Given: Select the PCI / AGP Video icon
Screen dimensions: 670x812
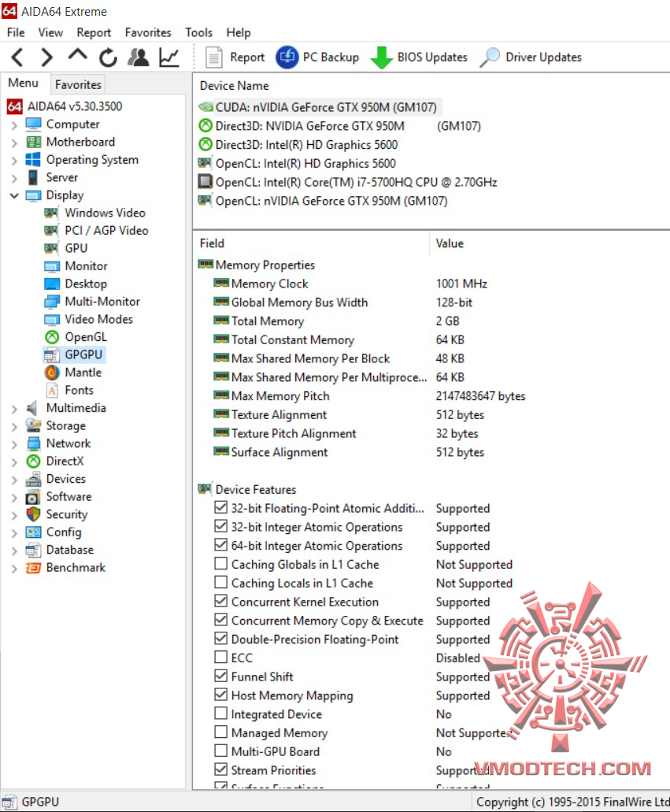Looking at the screenshot, I should 51,231.
